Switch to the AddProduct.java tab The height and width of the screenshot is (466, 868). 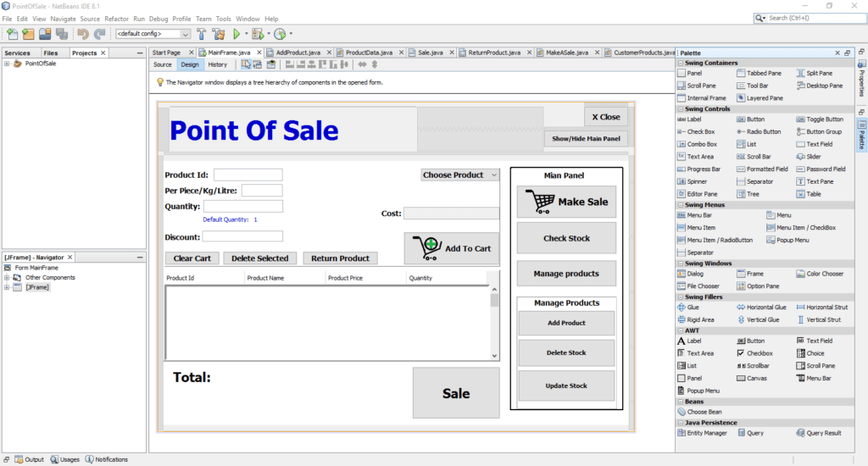pos(298,53)
